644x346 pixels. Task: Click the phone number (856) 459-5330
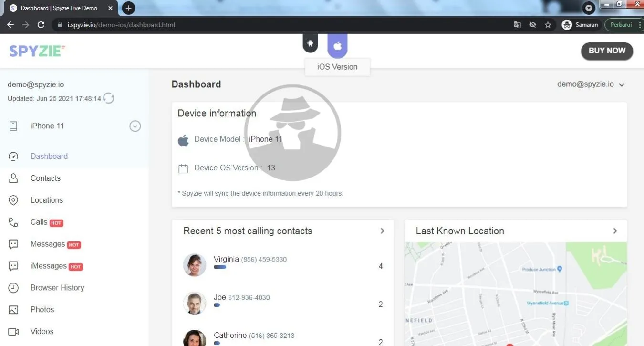point(264,260)
